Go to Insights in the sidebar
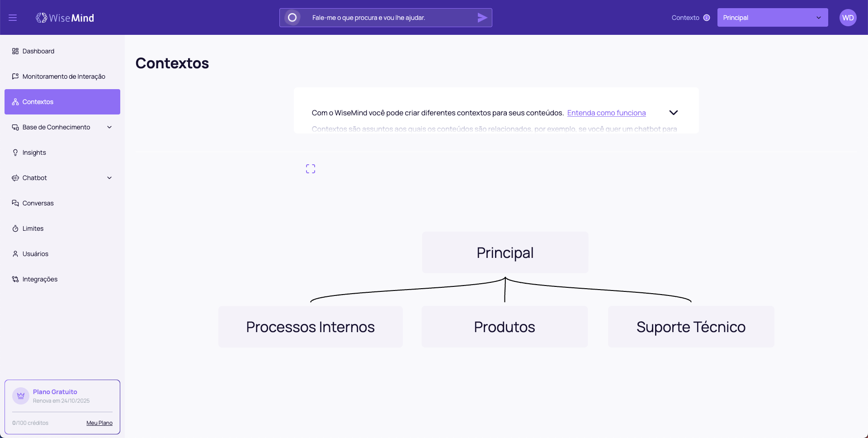This screenshot has width=868, height=438. tap(34, 152)
